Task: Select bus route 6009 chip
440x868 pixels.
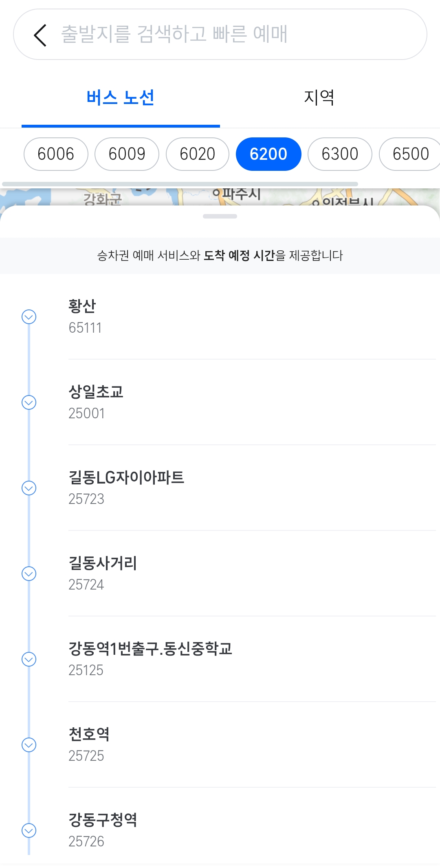Action: point(127,154)
